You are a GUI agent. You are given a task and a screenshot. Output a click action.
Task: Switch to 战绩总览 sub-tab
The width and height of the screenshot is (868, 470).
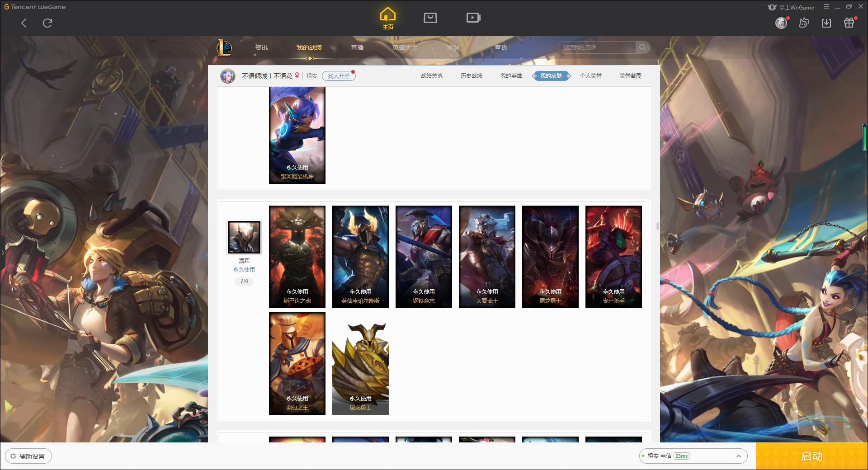[x=432, y=76]
